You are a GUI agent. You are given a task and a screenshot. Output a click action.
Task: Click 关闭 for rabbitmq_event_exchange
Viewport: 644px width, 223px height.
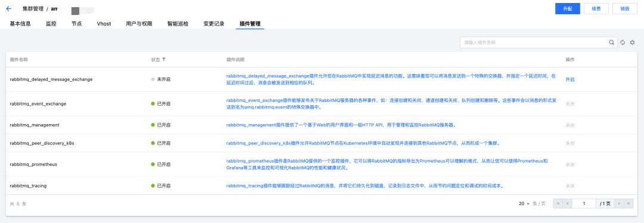(570, 104)
